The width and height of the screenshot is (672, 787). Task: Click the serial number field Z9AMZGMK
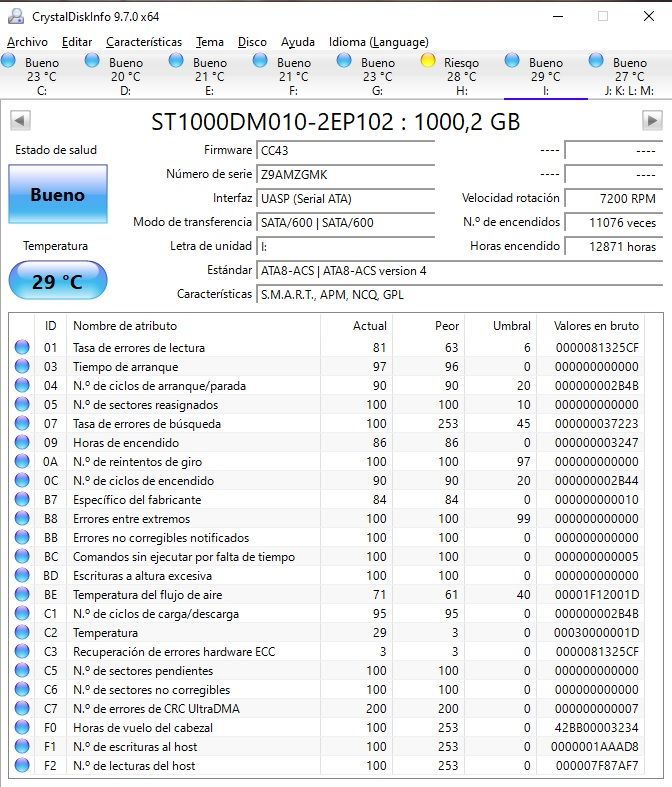point(345,174)
